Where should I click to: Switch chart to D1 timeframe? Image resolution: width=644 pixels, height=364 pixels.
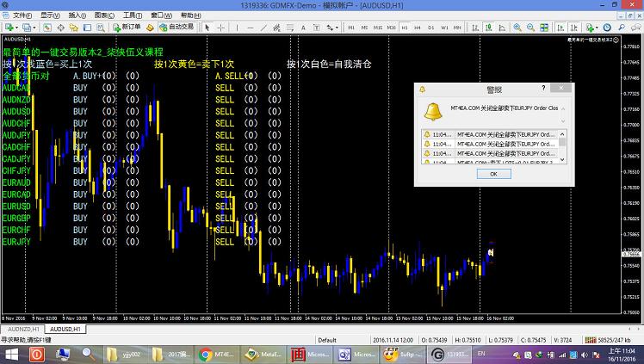[x=430, y=28]
